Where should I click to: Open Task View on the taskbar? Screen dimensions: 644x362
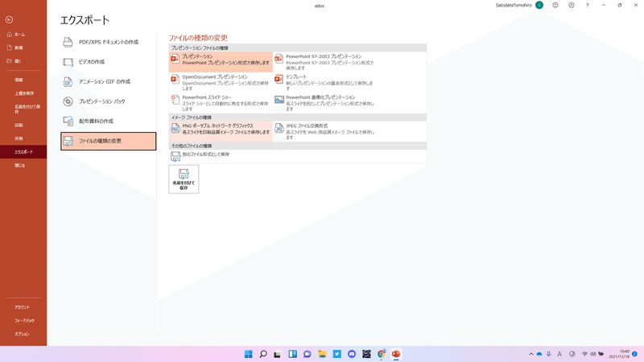(278, 354)
